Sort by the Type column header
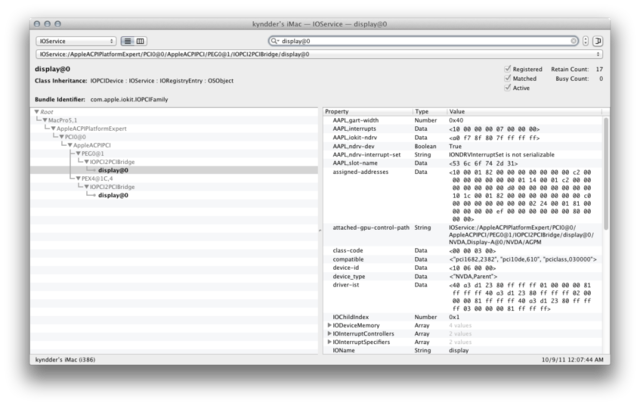This screenshot has width=640, height=406. (x=430, y=110)
